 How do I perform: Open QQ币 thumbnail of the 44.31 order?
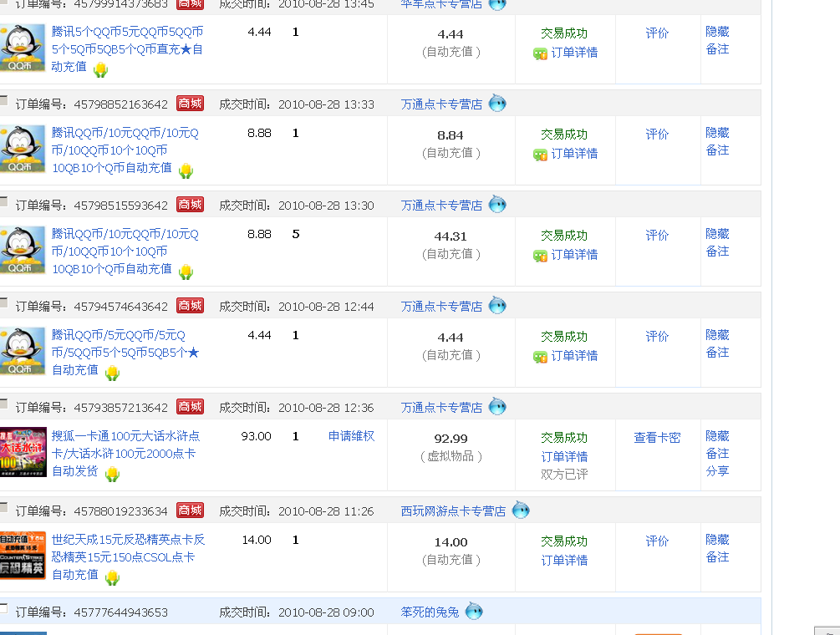click(x=22, y=250)
